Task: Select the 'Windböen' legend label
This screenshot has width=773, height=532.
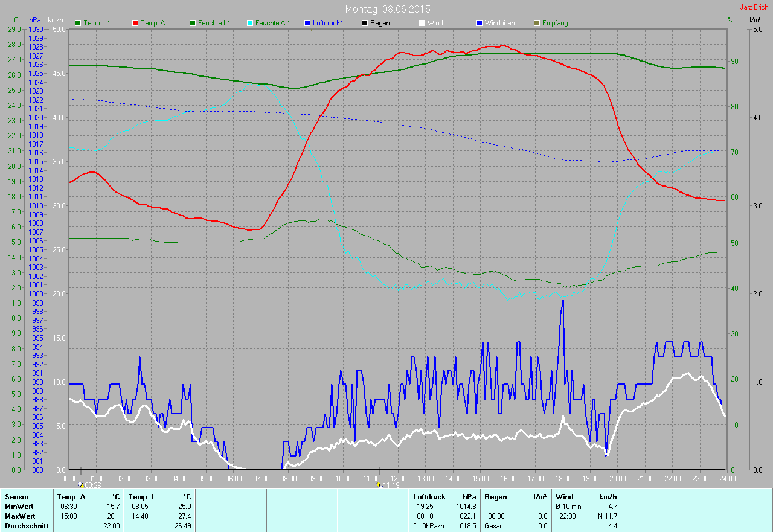Action: coord(500,23)
